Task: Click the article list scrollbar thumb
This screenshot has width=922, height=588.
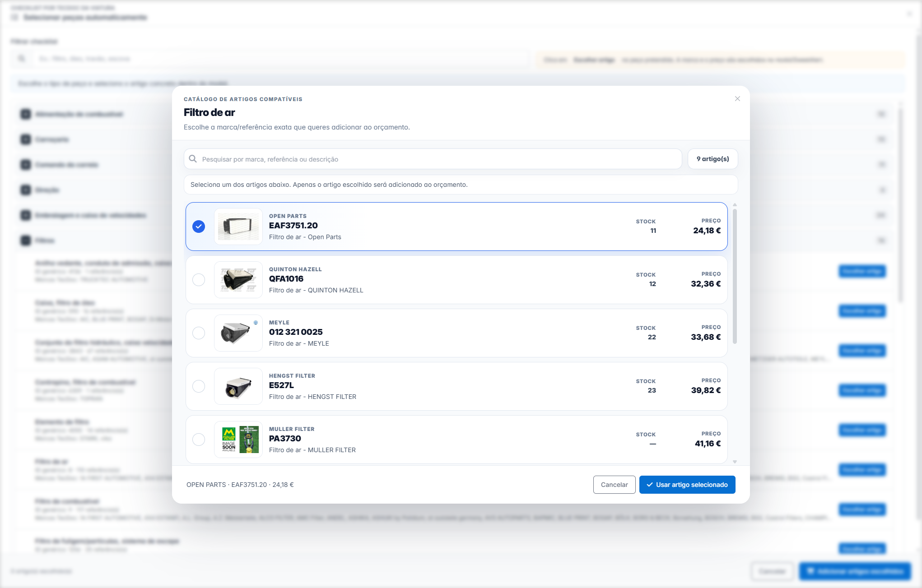Action: (735, 276)
